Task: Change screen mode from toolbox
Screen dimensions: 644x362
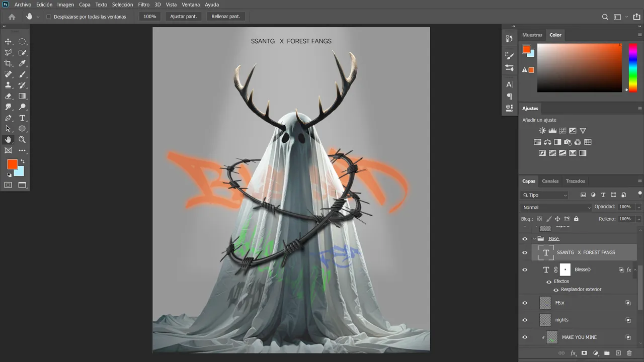Action: point(22,185)
